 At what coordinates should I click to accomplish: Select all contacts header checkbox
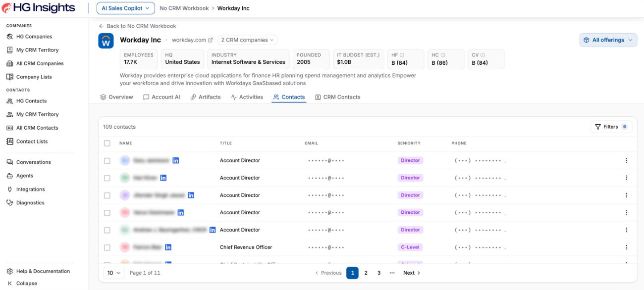107,143
